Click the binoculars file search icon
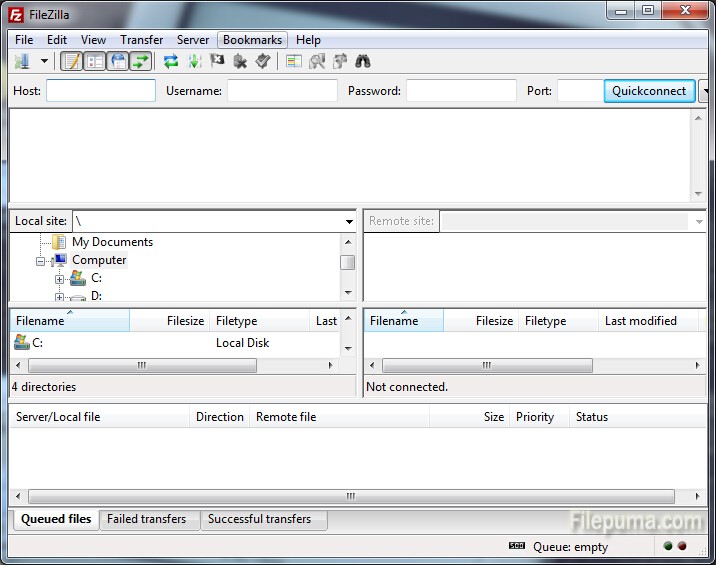 click(362, 62)
